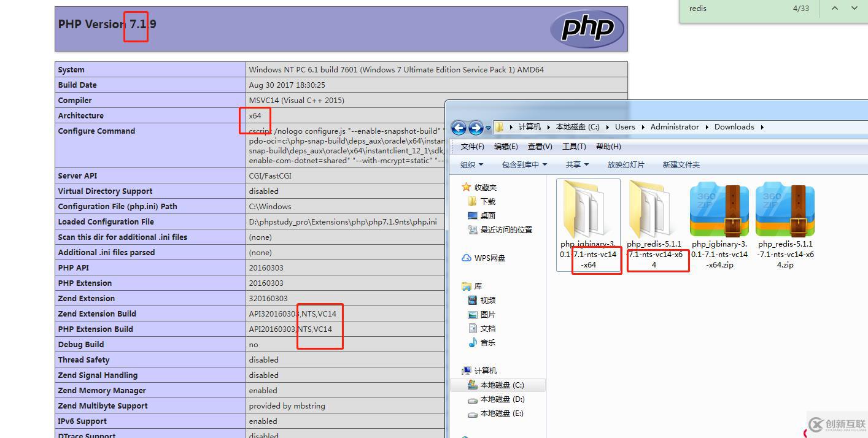This screenshot has height=438, width=868.
Task: Click the 新建文件夹 button
Action: [681, 164]
